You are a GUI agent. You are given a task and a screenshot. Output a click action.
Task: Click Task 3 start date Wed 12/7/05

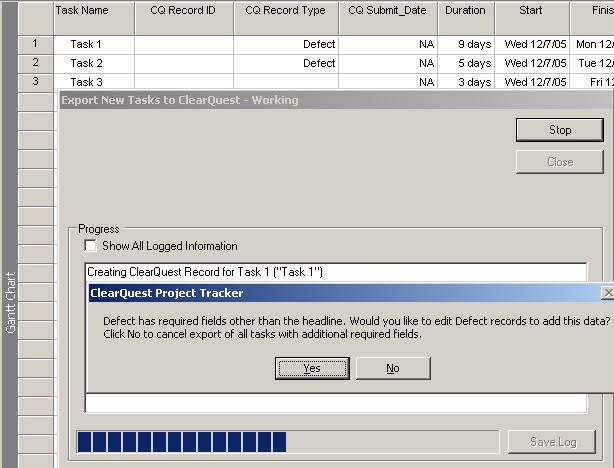[532, 81]
